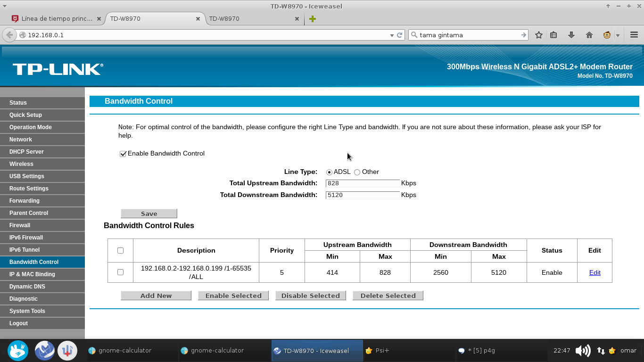Screen dimensions: 644x362
Task: Click the Save button
Action: click(149, 214)
